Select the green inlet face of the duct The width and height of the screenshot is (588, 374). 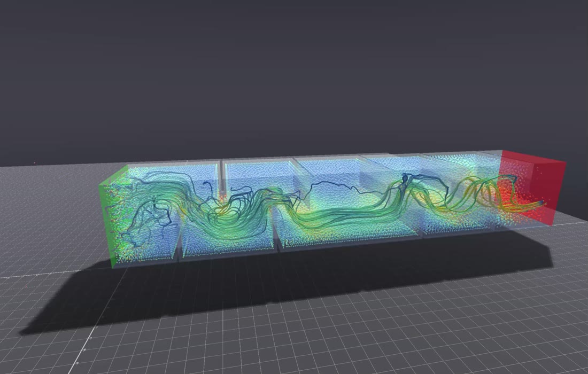115,216
